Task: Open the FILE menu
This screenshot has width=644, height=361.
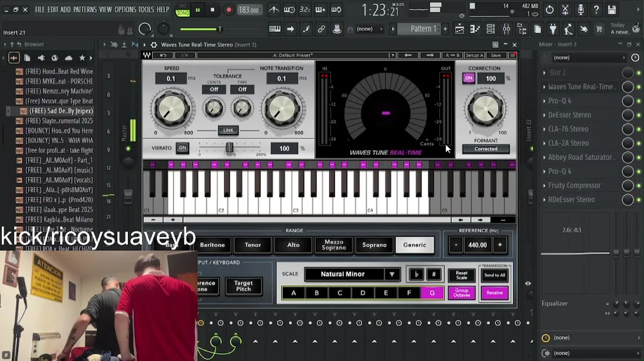Action: [39, 10]
